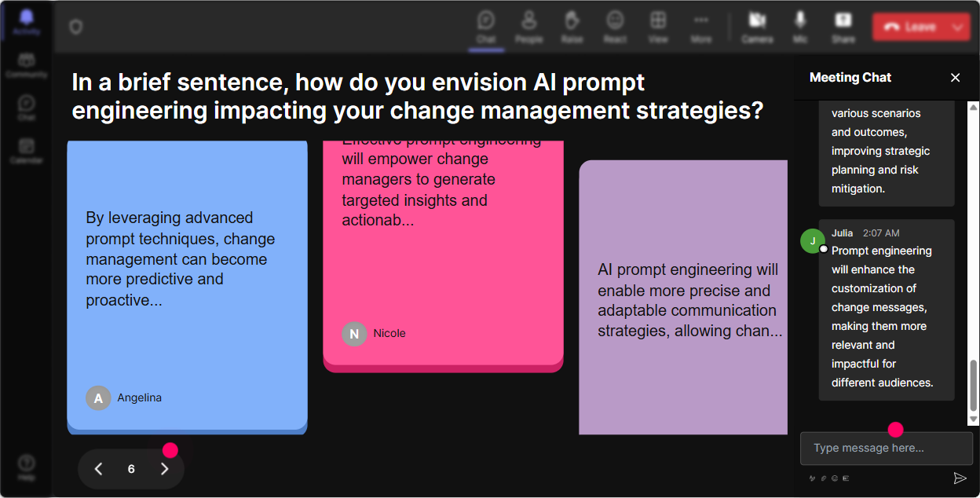
Task: Toggle the meeting Chat panel from toolbar
Action: (x=486, y=27)
